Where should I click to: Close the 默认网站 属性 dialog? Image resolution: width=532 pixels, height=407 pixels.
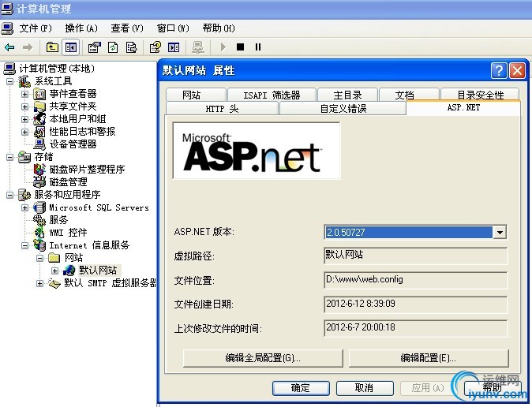tap(518, 70)
